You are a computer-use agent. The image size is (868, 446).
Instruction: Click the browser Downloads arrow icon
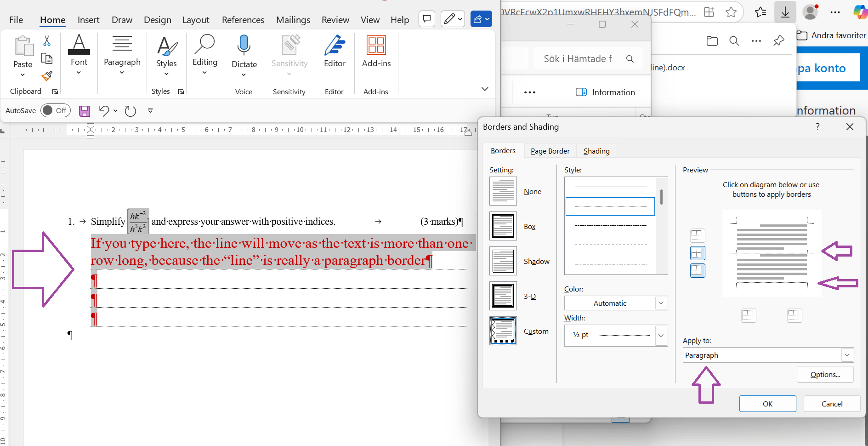pos(785,12)
